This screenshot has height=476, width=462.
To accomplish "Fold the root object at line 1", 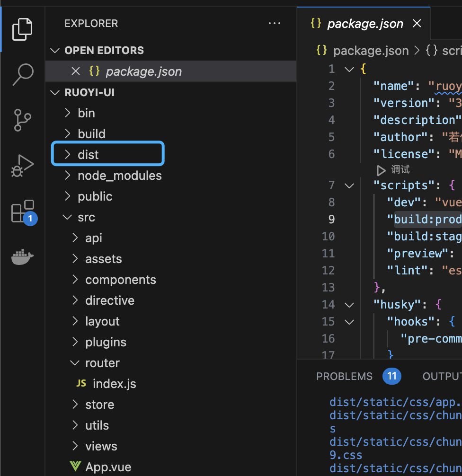I will click(x=349, y=70).
